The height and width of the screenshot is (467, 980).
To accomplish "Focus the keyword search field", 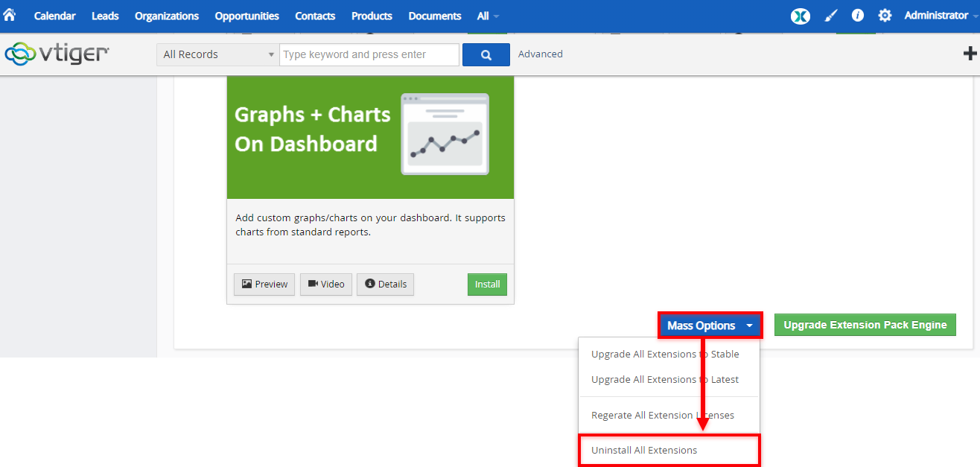I will [x=369, y=54].
